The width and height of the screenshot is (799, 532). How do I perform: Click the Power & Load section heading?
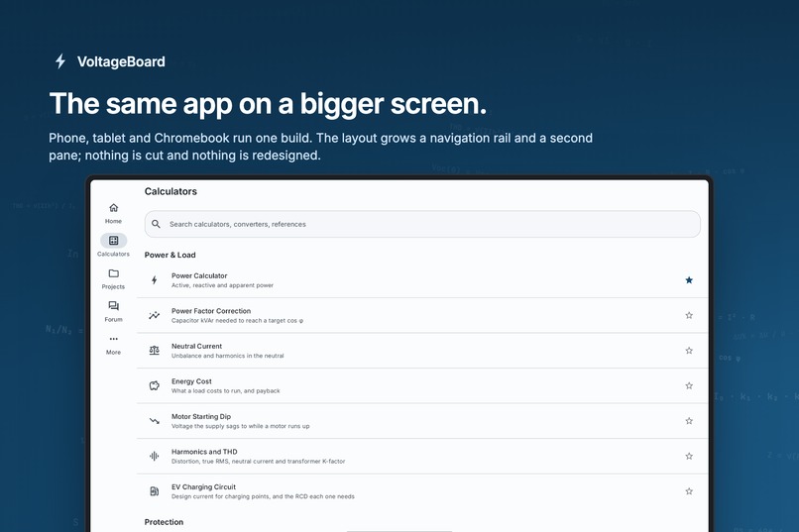coord(170,255)
